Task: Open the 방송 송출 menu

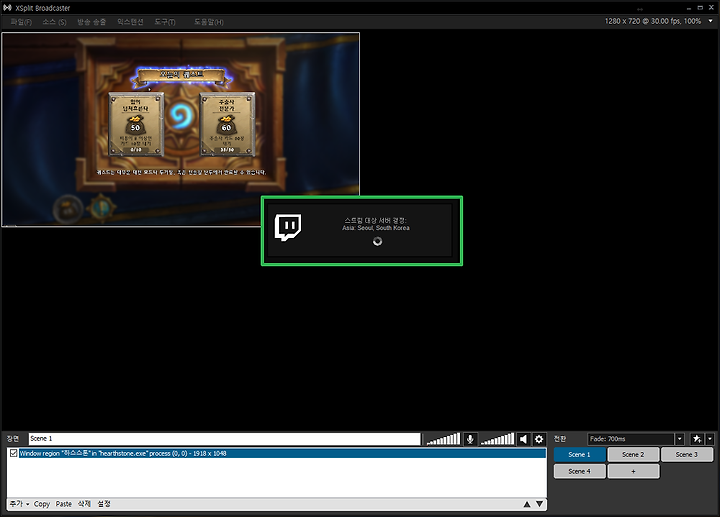Action: pos(91,22)
